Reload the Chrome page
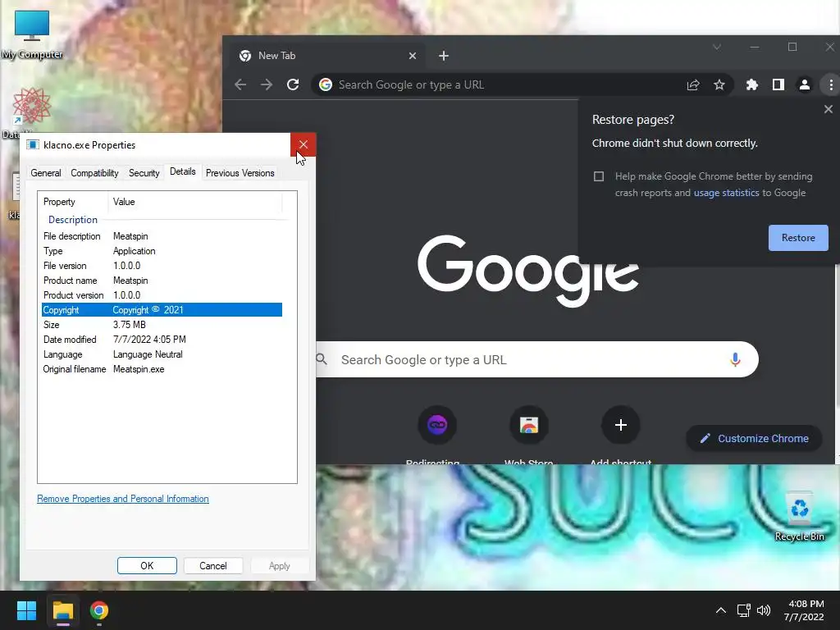This screenshot has width=840, height=630. [x=293, y=84]
